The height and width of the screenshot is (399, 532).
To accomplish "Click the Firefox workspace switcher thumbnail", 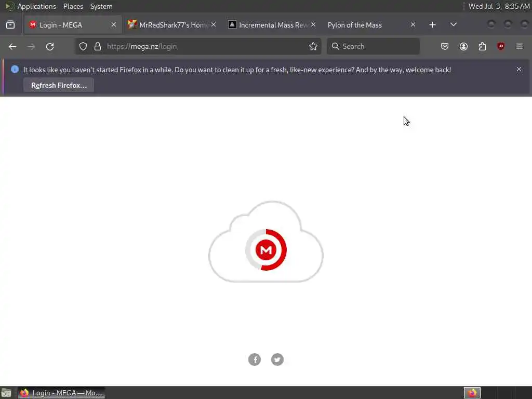I will [x=472, y=393].
